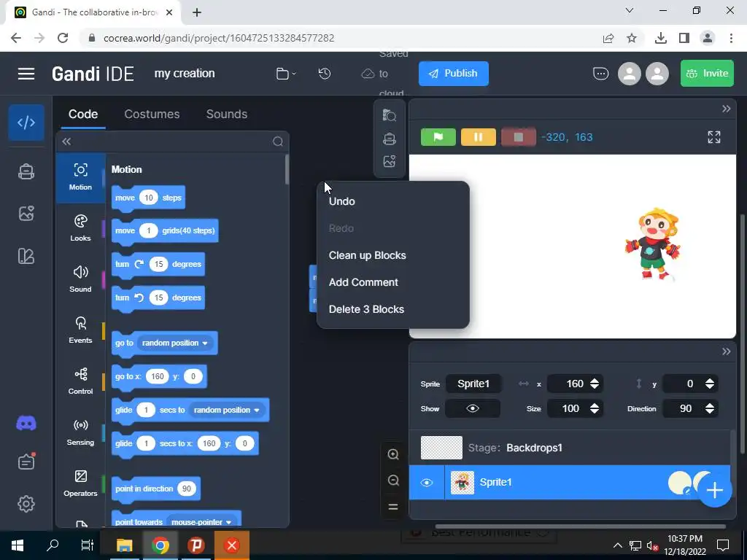Switch to the Costumes tab
Image resolution: width=747 pixels, height=560 pixels.
pos(152,114)
